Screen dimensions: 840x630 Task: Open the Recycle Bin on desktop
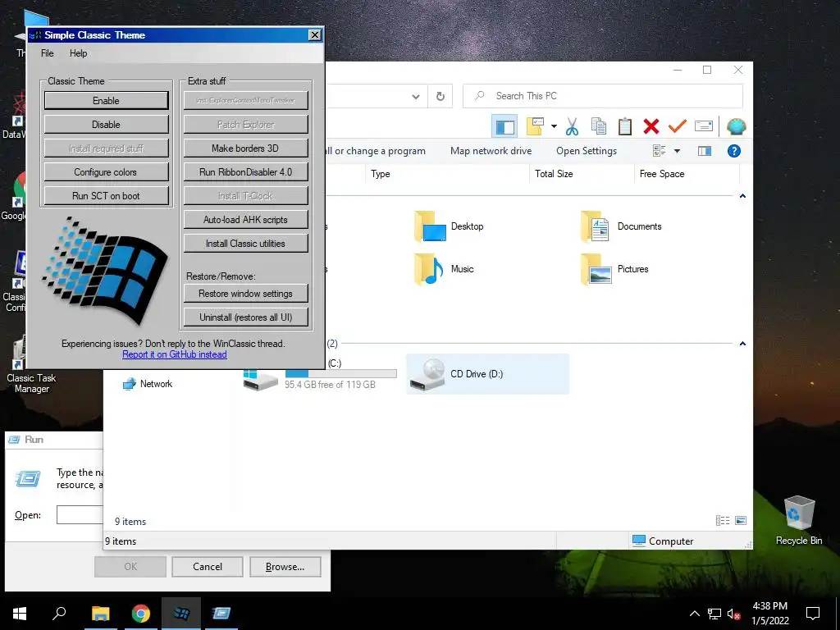[799, 521]
